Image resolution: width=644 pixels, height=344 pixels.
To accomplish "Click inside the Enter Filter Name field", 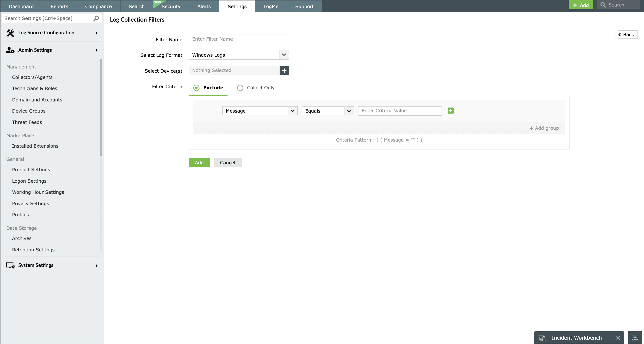I will pos(238,39).
